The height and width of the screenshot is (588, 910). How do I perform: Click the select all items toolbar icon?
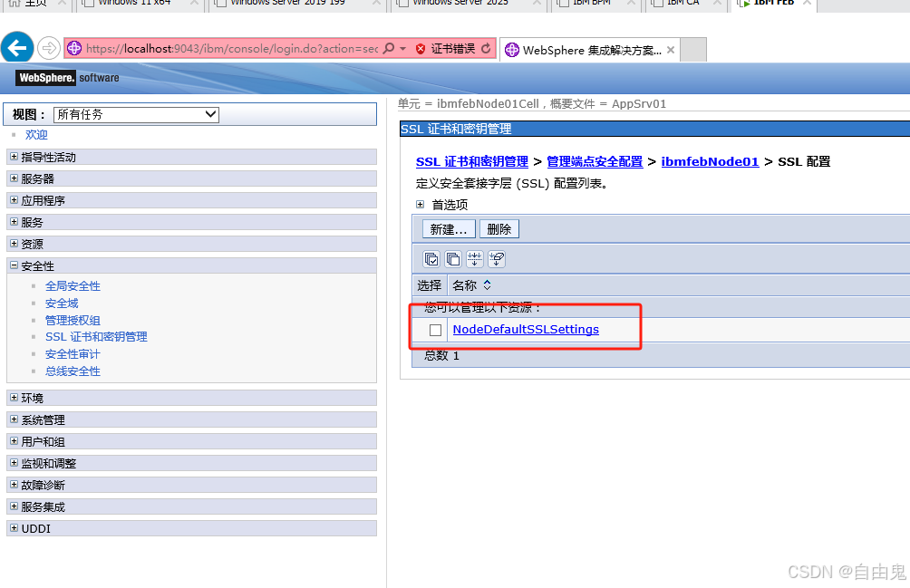(x=431, y=258)
